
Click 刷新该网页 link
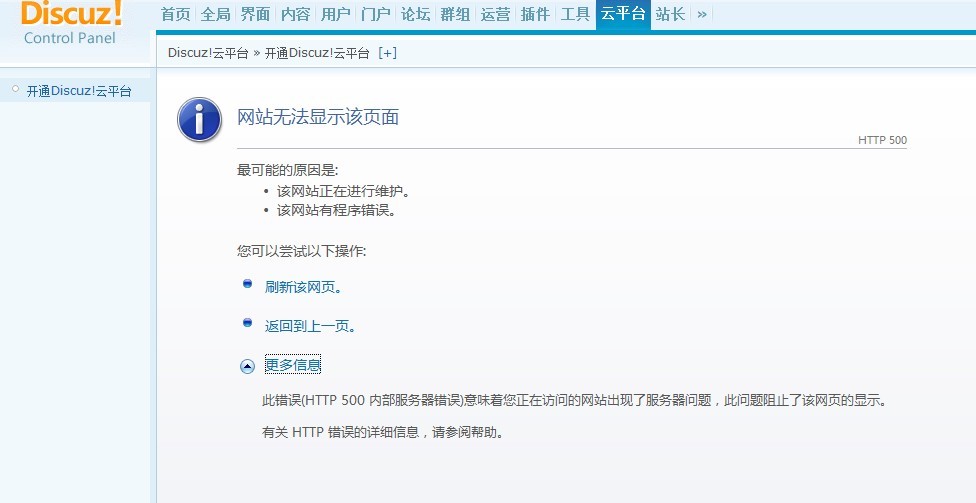click(303, 287)
